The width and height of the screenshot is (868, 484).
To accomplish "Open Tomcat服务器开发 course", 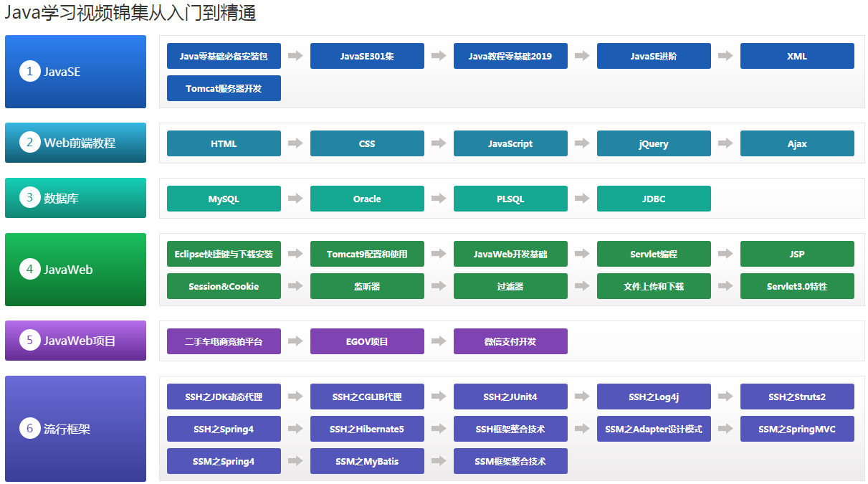I will click(224, 88).
